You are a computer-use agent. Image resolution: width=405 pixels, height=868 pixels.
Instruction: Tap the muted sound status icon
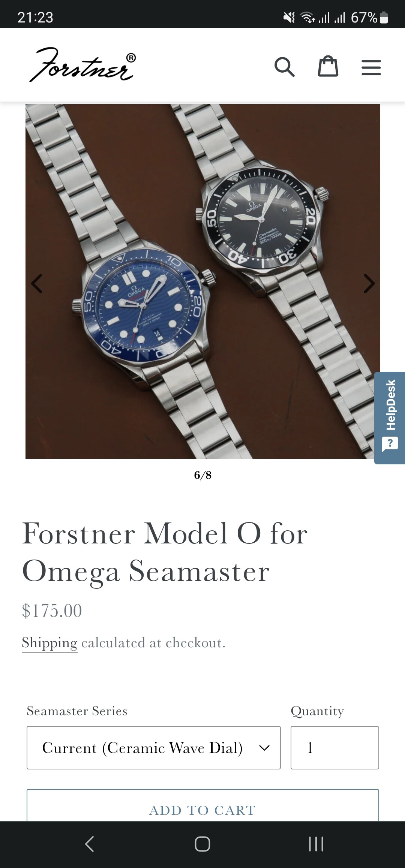[289, 18]
